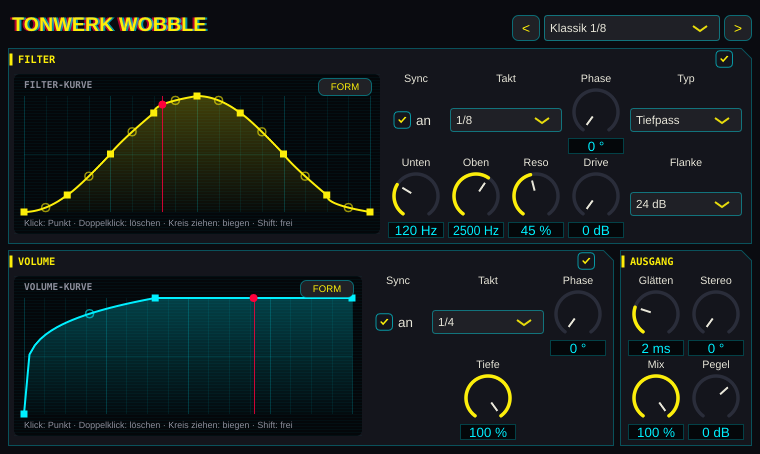Select the peak square point on filter curve
Screen dimensions: 760x454
(x=197, y=96)
